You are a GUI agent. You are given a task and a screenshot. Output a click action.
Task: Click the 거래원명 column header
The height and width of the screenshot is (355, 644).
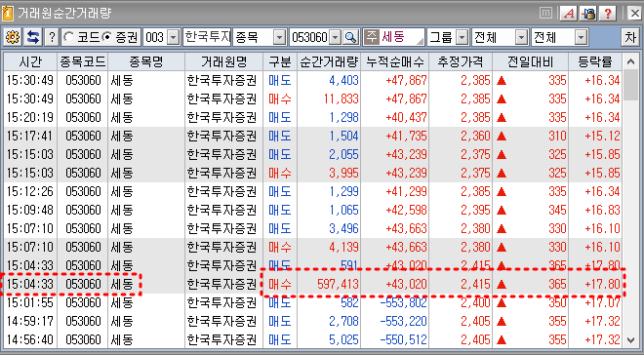223,62
